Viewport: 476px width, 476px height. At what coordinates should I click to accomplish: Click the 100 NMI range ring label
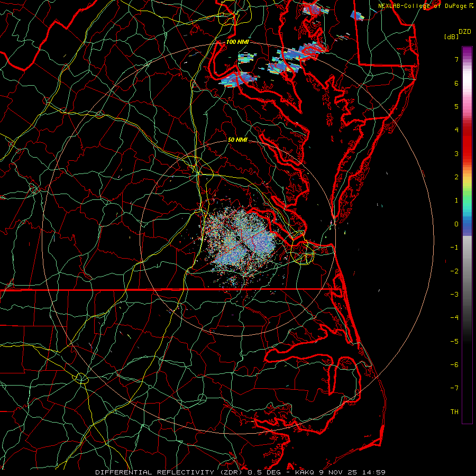click(x=237, y=42)
